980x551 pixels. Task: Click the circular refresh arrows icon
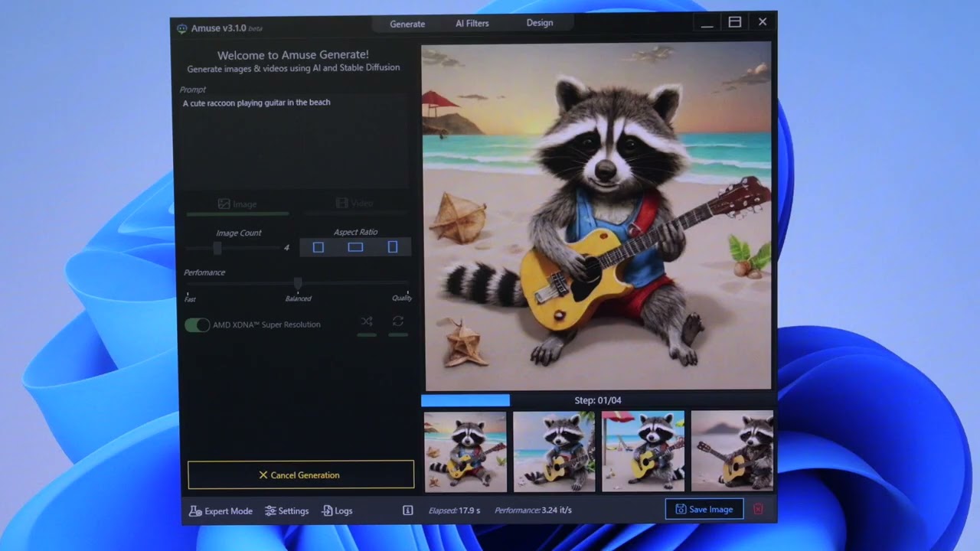[x=398, y=321]
